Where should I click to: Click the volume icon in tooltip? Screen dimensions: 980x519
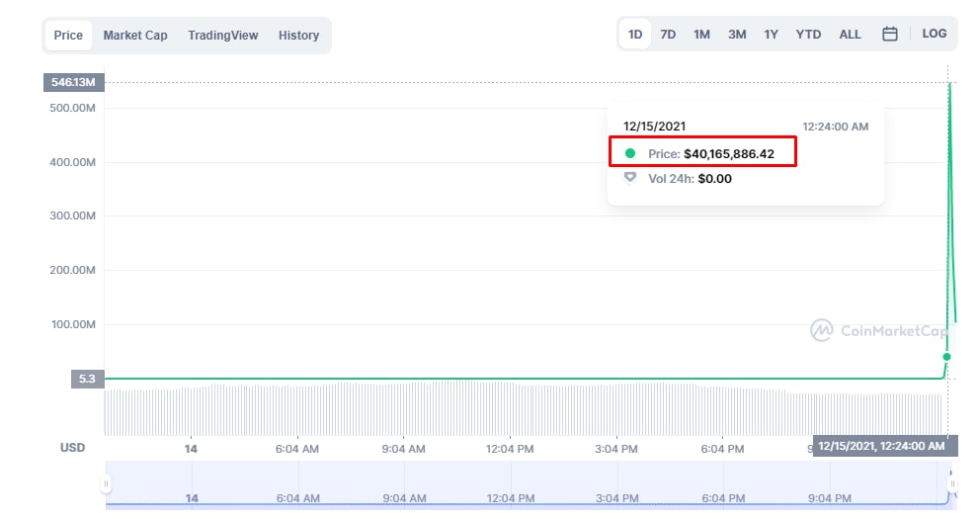coord(630,178)
